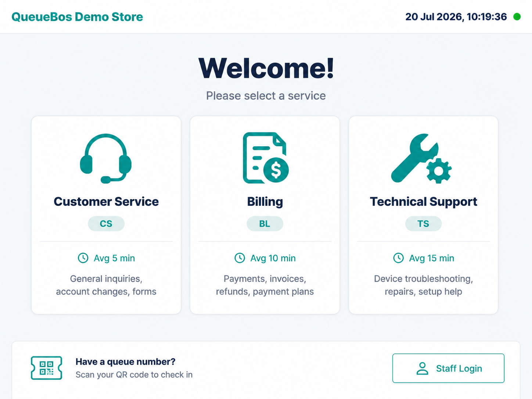Screen dimensions: 532x399
Task: Click the Technical Support wrench icon
Action: point(421,158)
